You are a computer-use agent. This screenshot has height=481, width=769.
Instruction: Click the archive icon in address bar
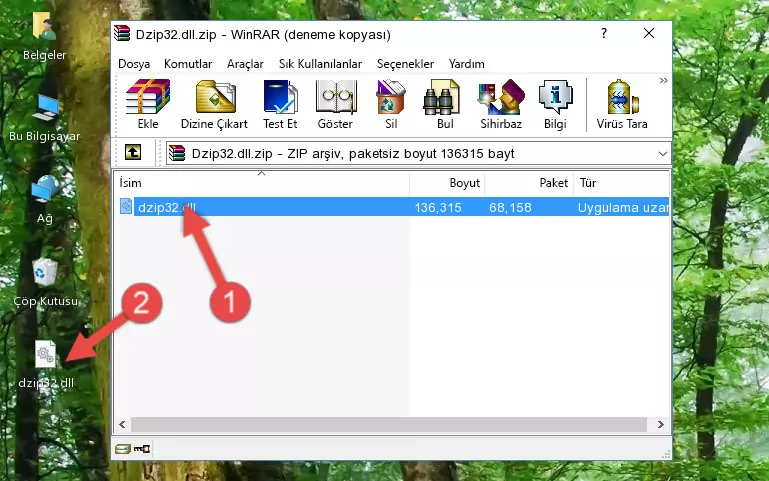click(x=177, y=153)
